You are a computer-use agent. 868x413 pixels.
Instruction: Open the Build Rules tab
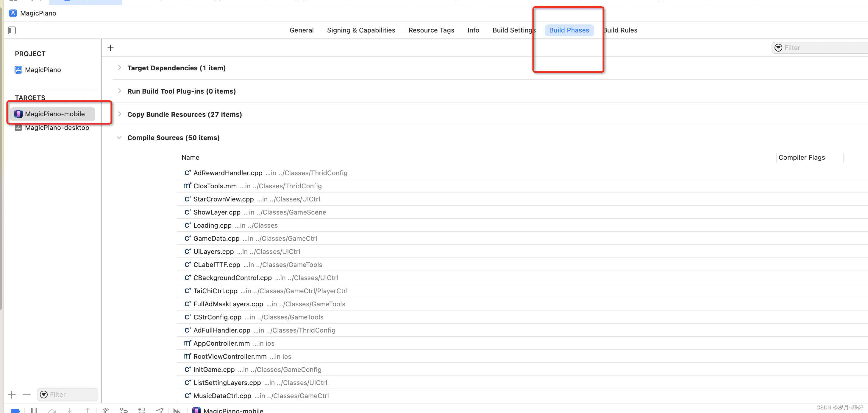click(620, 30)
